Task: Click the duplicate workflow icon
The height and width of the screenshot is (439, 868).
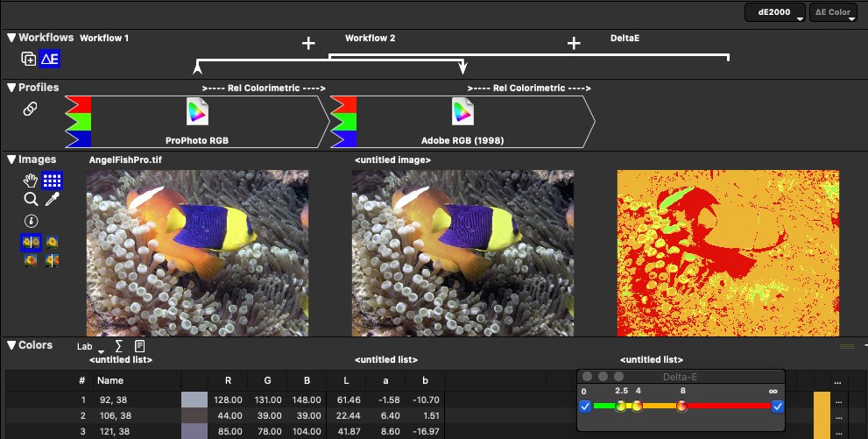Action: [29, 59]
